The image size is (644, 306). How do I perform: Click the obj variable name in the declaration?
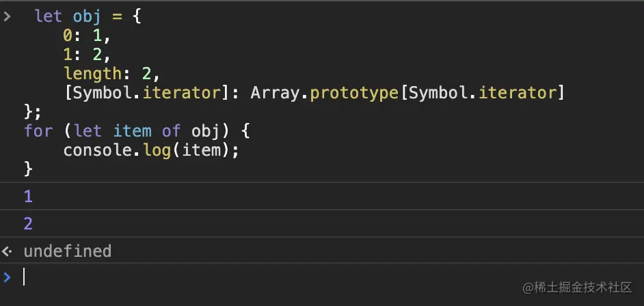coord(87,17)
